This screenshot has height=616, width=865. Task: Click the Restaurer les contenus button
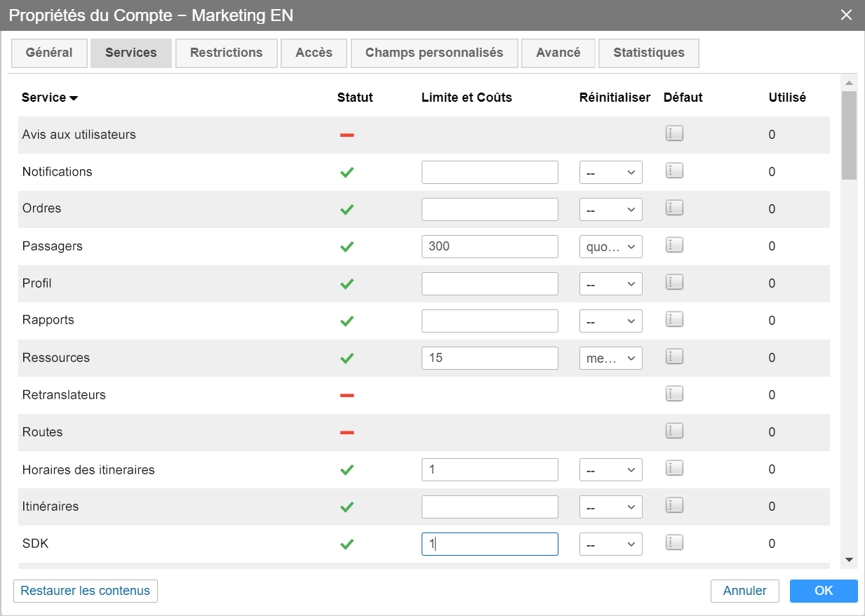point(86,591)
